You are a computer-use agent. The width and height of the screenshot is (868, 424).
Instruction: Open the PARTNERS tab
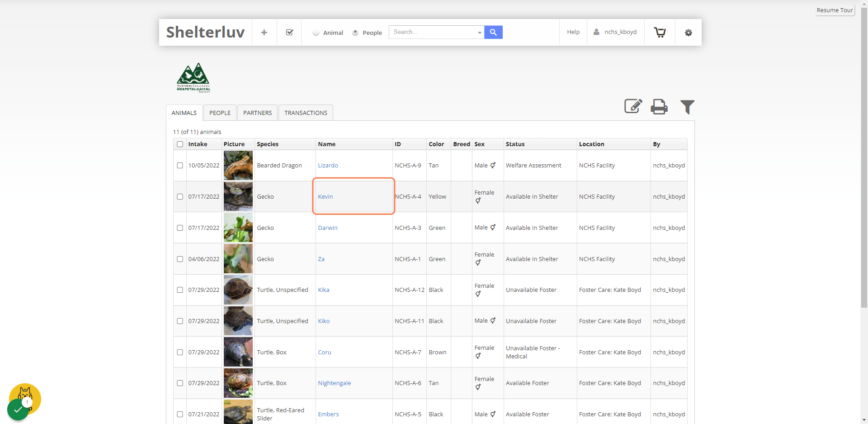pyautogui.click(x=258, y=113)
